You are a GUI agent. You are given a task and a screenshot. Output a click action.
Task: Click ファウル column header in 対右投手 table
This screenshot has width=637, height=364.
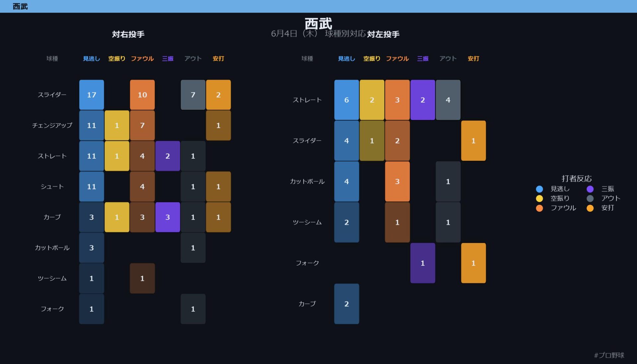(x=142, y=58)
